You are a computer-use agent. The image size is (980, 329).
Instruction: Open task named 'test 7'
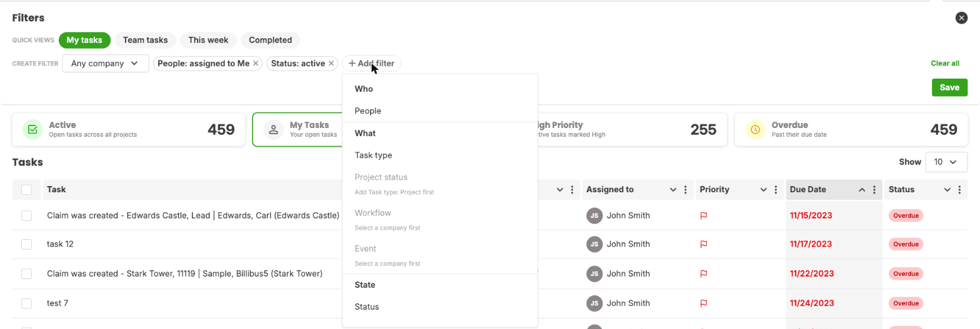[x=57, y=303]
